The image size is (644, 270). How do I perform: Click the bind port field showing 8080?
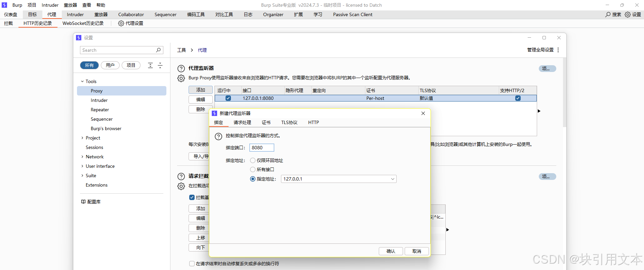click(262, 148)
